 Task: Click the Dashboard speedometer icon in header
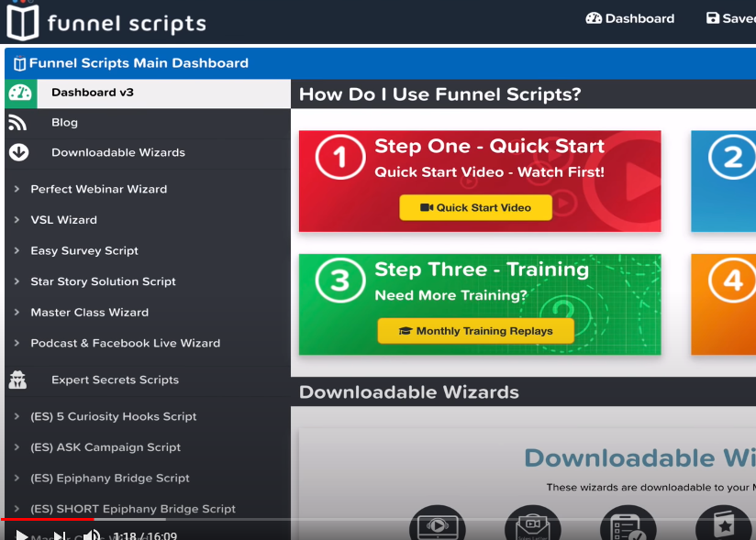tap(594, 18)
